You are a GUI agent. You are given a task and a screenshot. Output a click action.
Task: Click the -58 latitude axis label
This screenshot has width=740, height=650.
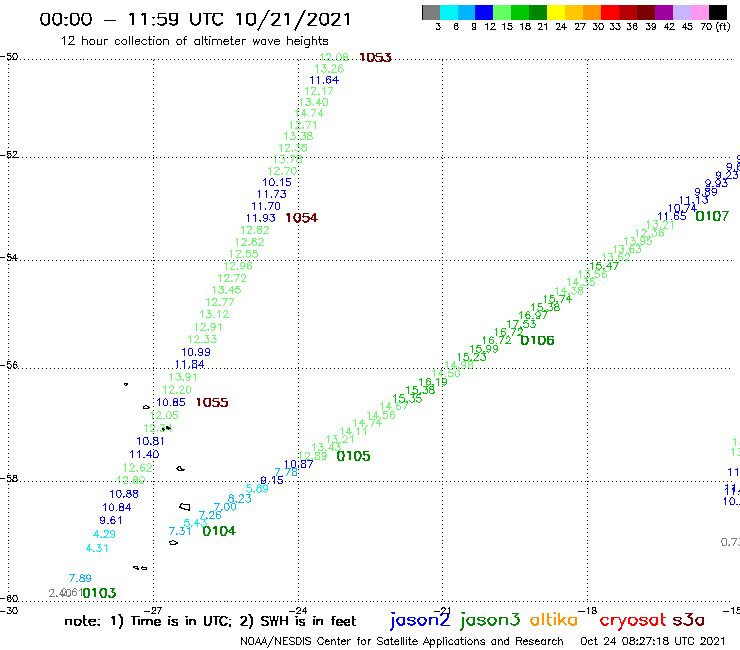[x=9, y=478]
